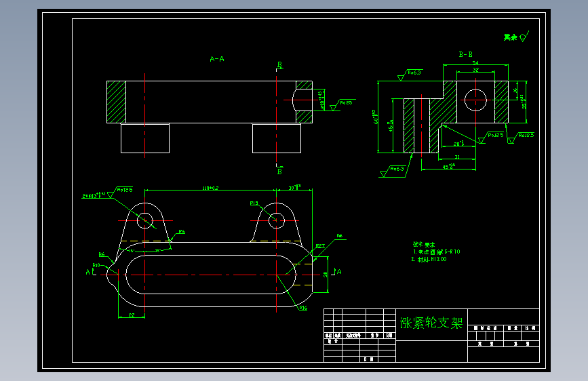Click the '30' vertical dimension near right A marker

tap(325, 274)
